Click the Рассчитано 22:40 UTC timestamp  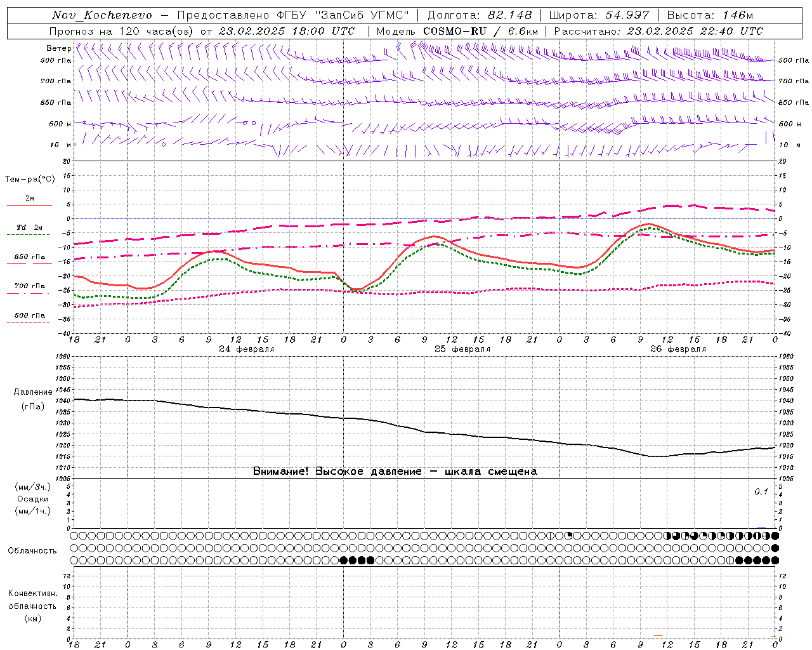(x=658, y=31)
